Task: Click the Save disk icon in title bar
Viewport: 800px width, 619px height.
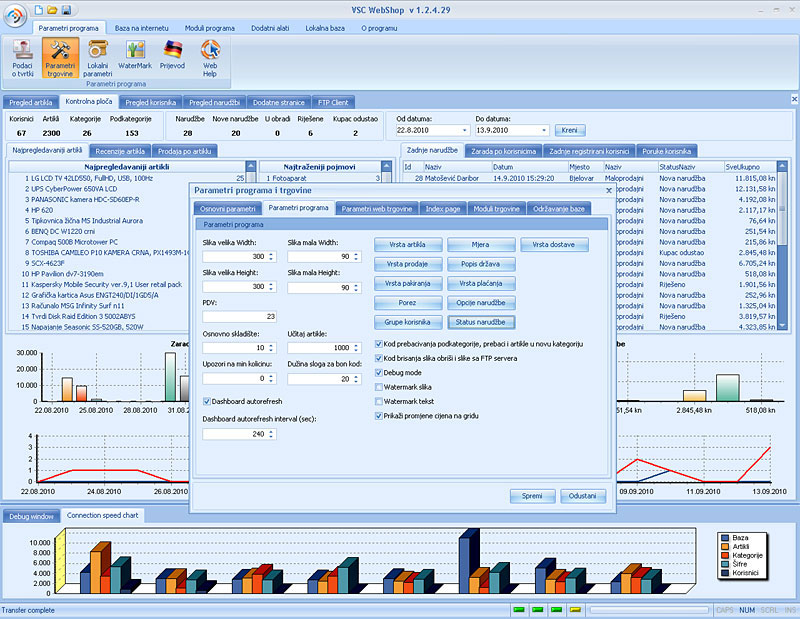Action: pos(66,10)
